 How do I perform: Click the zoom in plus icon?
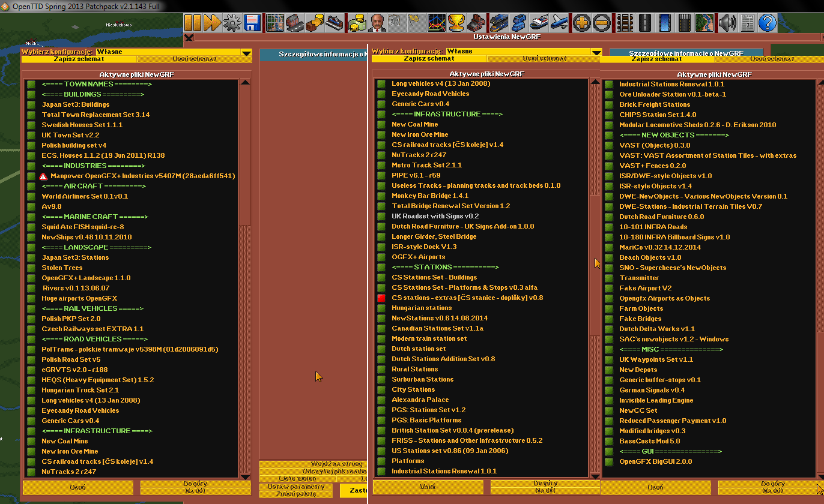pyautogui.click(x=581, y=23)
